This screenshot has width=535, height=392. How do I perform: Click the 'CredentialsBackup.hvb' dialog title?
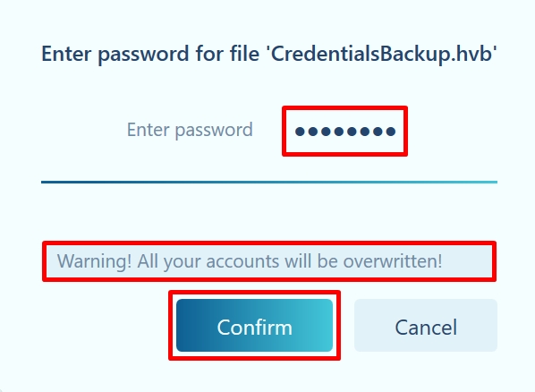(x=269, y=54)
